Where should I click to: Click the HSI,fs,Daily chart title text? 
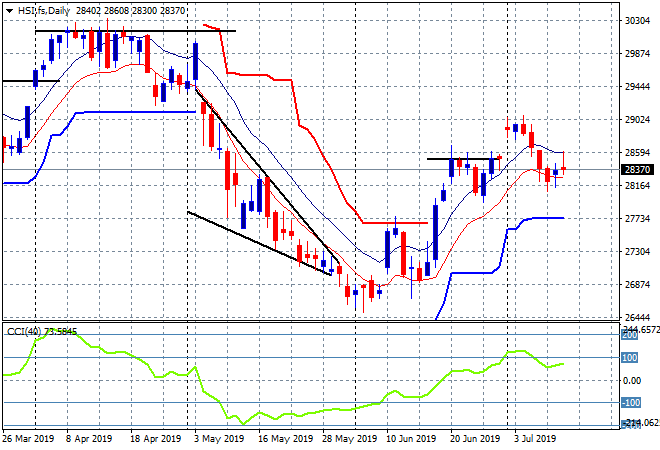tap(44, 11)
